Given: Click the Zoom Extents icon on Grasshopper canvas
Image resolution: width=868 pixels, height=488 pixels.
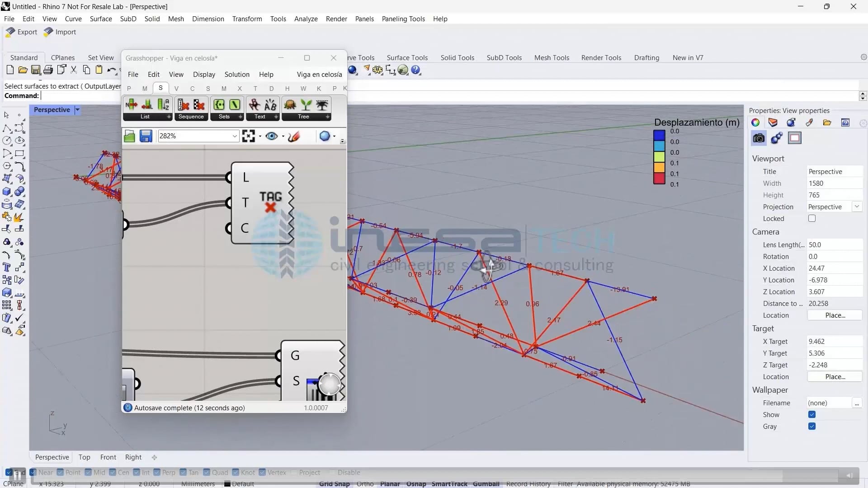Looking at the screenshot, I should (x=250, y=136).
